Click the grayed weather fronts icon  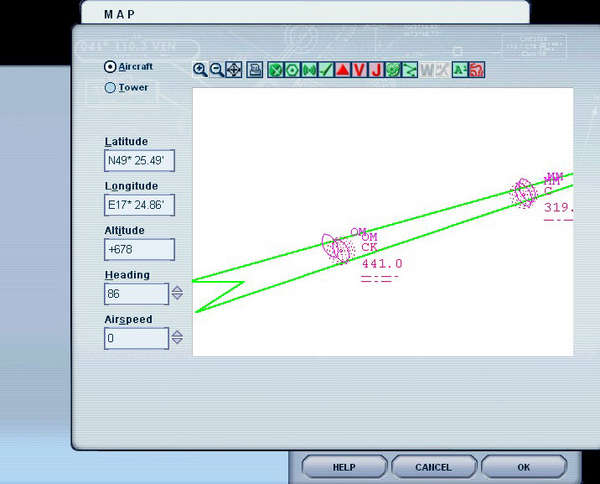coord(442,70)
